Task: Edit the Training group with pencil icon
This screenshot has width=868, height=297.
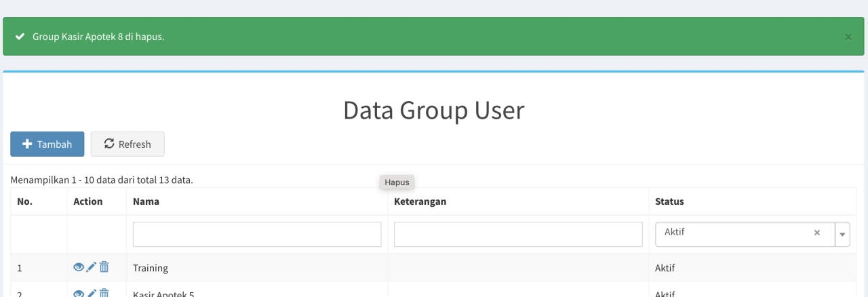Action: pos(92,268)
